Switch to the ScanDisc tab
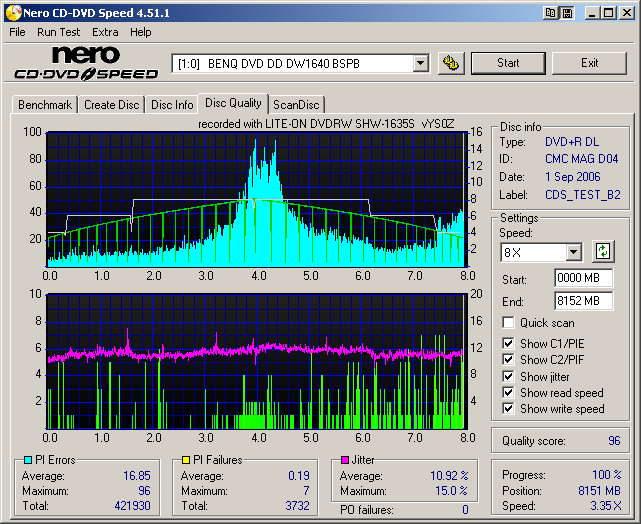Image resolution: width=641 pixels, height=524 pixels. [296, 105]
